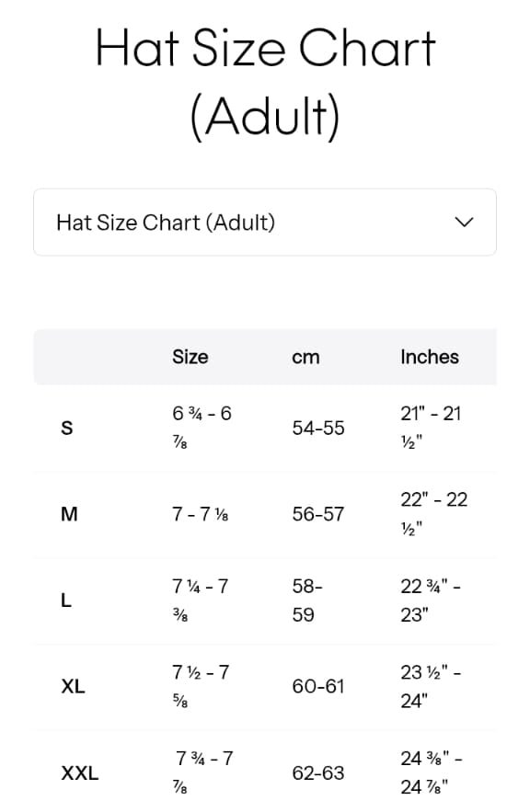Click the XXL size row label
Image resolution: width=530 pixels, height=812 pixels.
pyautogui.click(x=80, y=773)
